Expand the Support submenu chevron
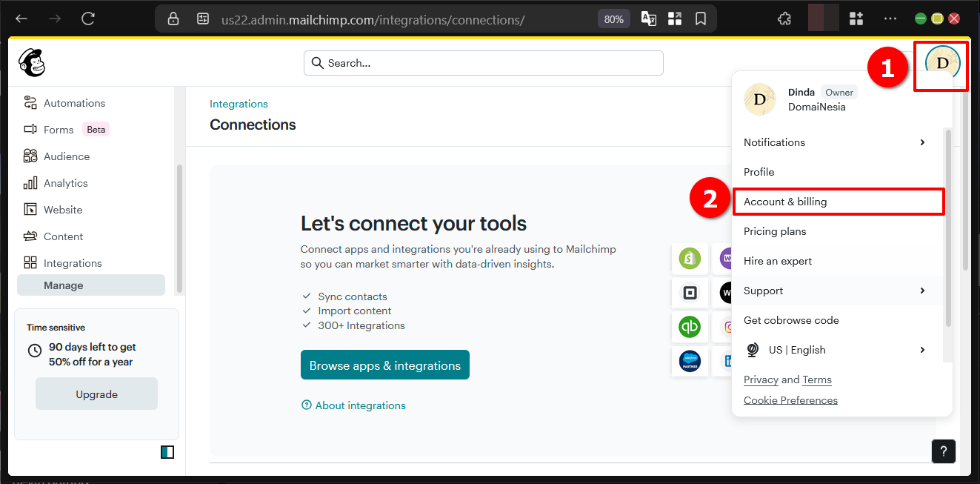Screen dimensions: 980x484 pos(922,291)
